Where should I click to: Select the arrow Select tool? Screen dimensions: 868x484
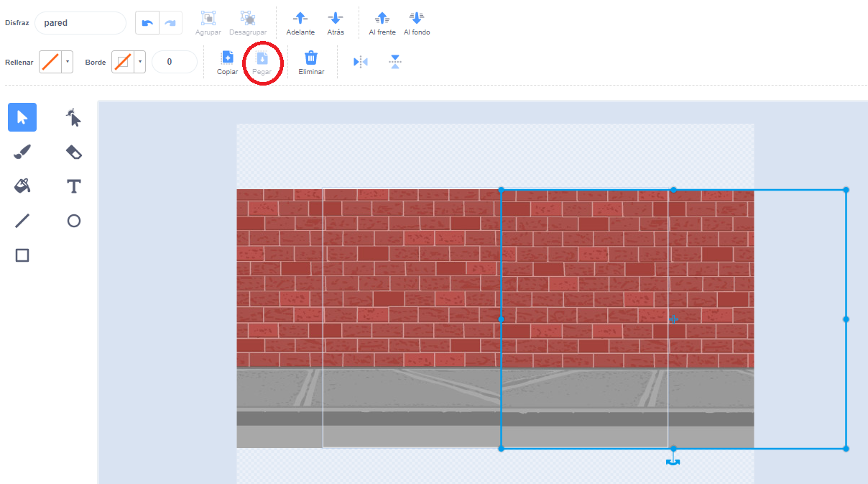click(22, 117)
